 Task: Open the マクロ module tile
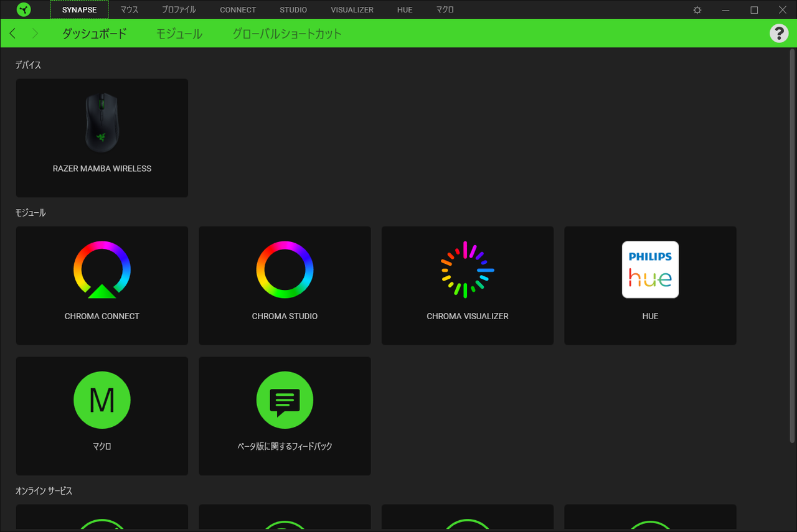102,416
